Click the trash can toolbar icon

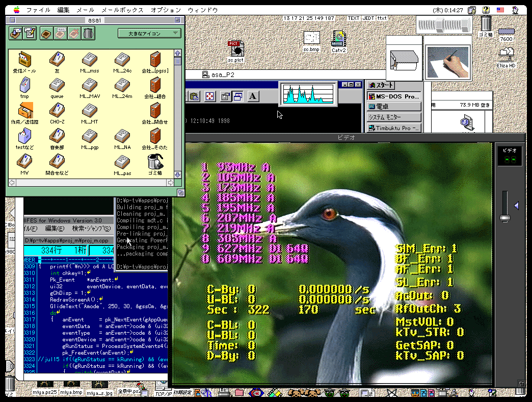coord(88,34)
